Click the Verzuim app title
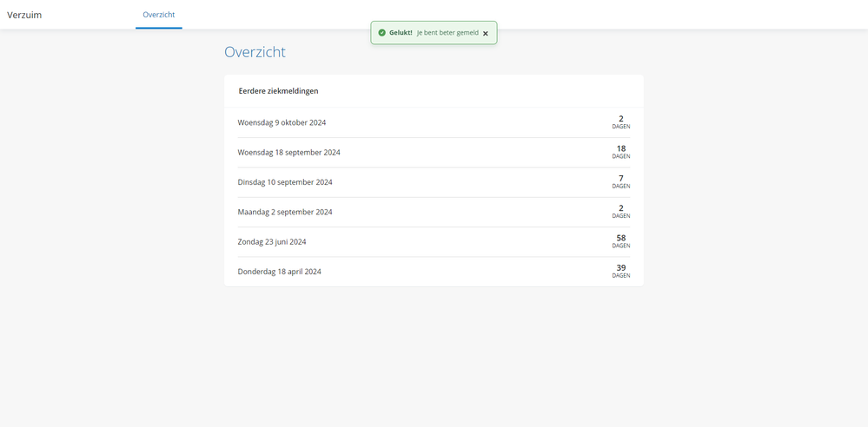This screenshot has height=427, width=868. click(24, 15)
